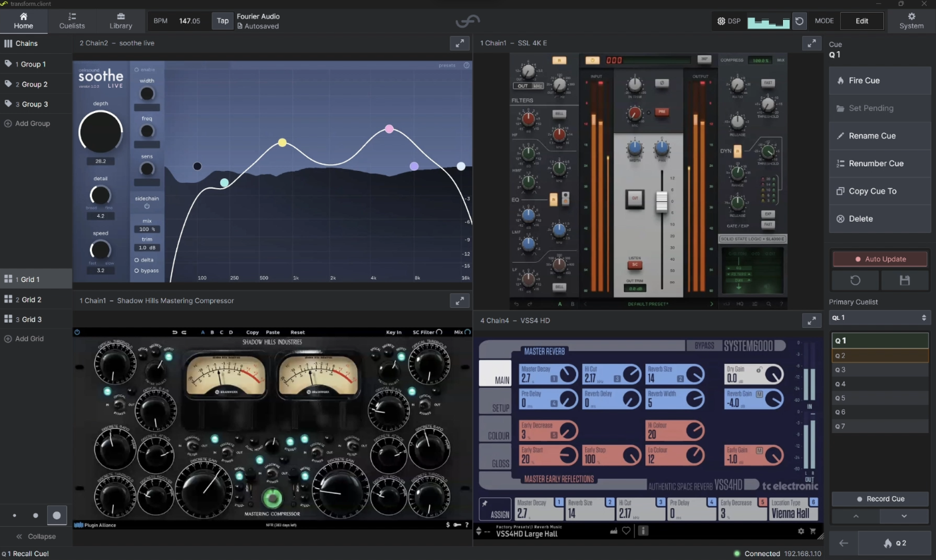Switch to the Cuelists tab
The image size is (936, 560).
coord(72,21)
